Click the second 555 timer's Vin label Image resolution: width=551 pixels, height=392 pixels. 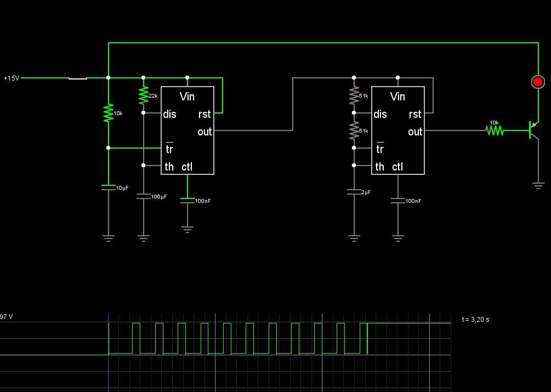(397, 96)
